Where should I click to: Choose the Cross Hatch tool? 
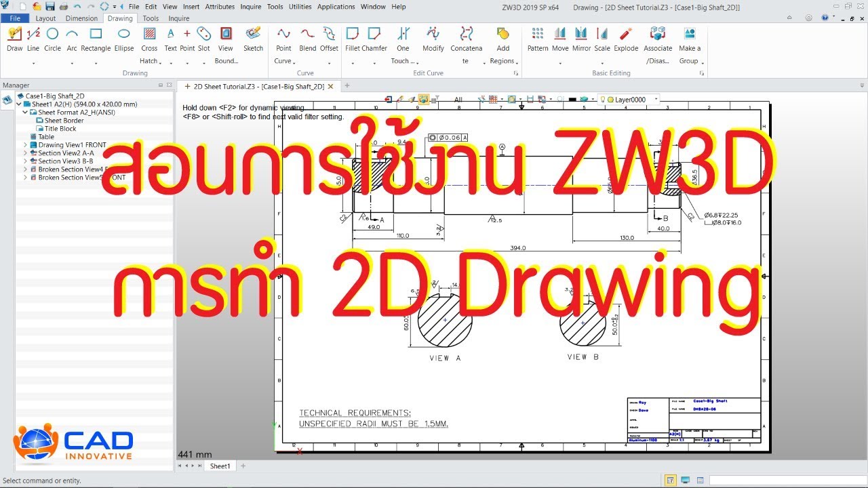149,45
